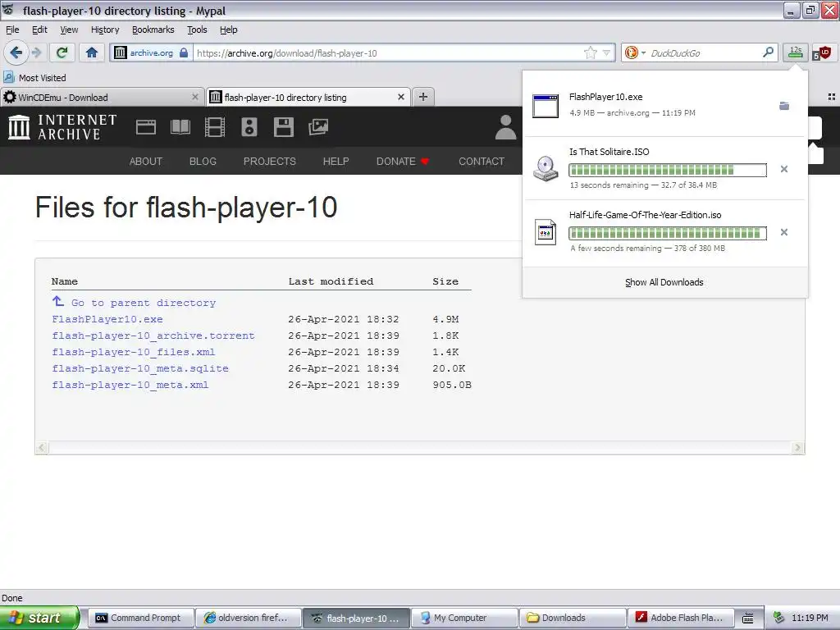Open the PROJECTS navigation link
The height and width of the screenshot is (630, 840).
click(269, 162)
